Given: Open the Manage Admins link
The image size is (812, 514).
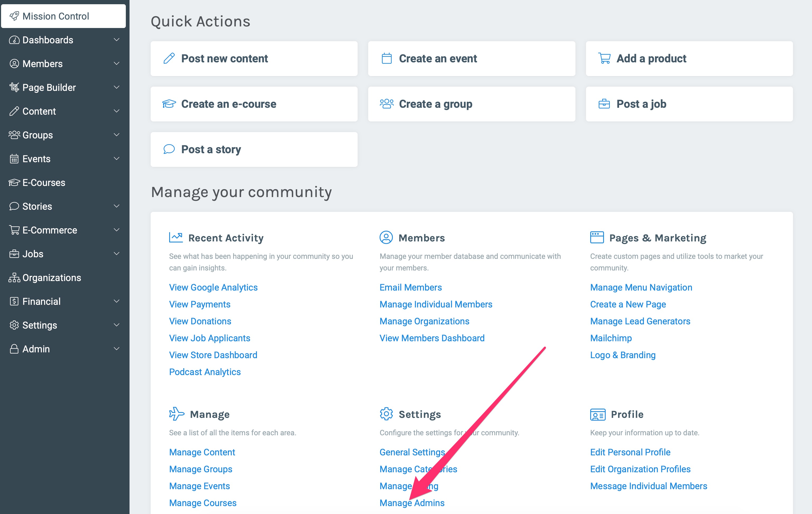Looking at the screenshot, I should tap(412, 503).
